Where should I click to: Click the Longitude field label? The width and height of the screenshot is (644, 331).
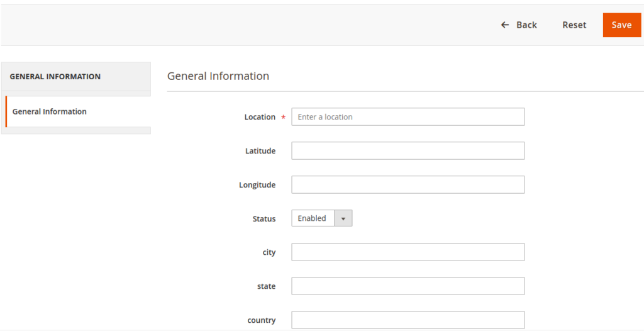(x=257, y=185)
